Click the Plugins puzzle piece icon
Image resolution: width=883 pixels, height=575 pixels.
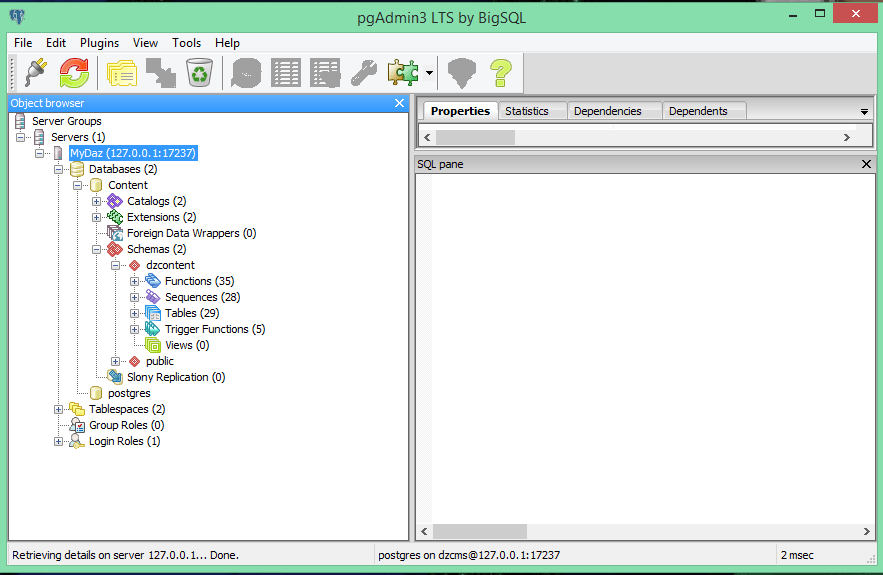tap(403, 73)
